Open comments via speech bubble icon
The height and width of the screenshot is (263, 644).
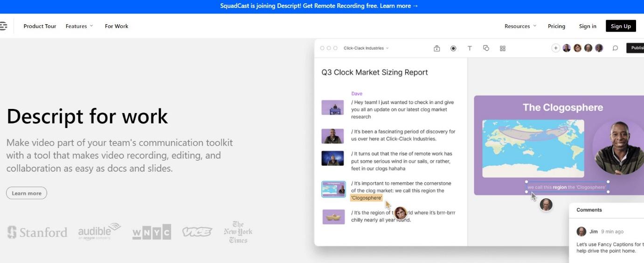pyautogui.click(x=615, y=48)
